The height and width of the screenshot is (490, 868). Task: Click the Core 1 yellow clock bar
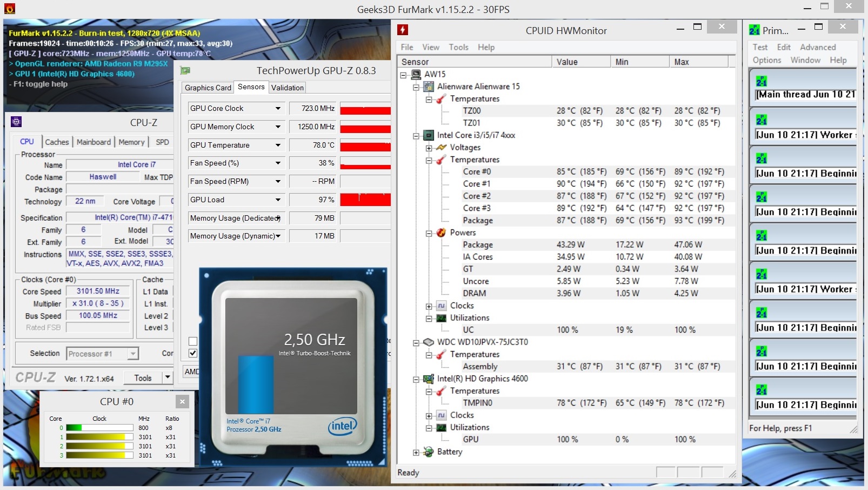pos(99,437)
